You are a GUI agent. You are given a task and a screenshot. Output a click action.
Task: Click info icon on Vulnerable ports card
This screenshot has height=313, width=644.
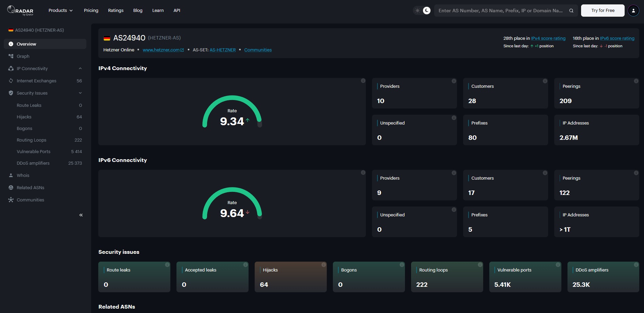pyautogui.click(x=558, y=265)
